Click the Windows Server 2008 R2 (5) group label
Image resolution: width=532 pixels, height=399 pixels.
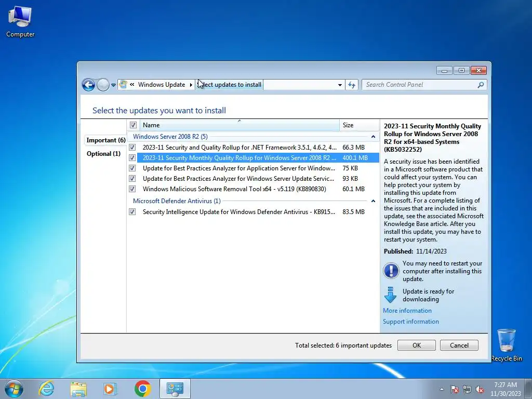pyautogui.click(x=170, y=137)
